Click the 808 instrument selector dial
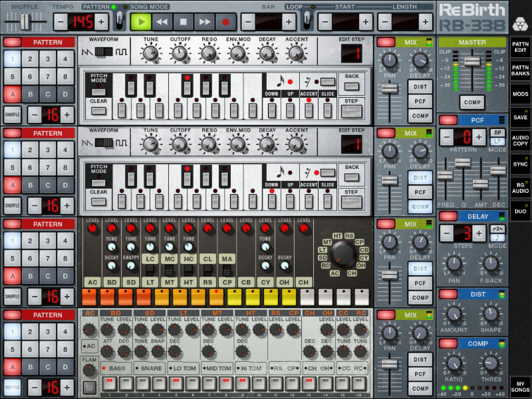Viewport: 532px width, 399px height. (343, 255)
